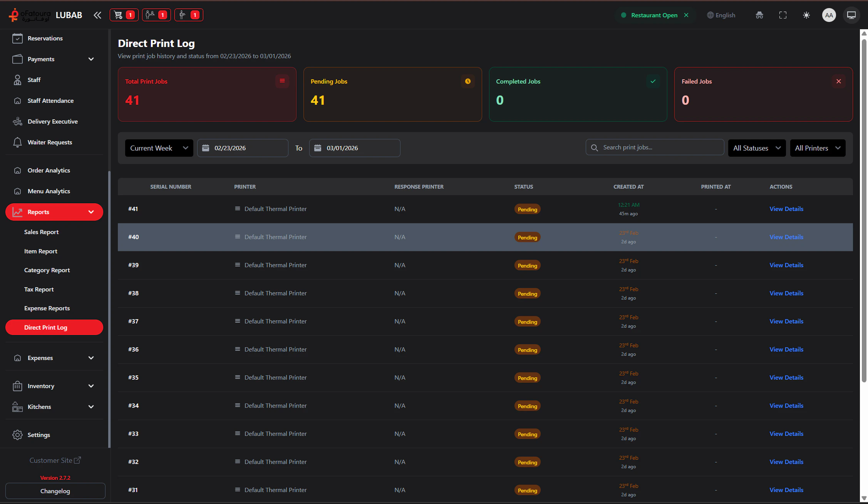Open the monitor display icon in header

[x=851, y=15]
